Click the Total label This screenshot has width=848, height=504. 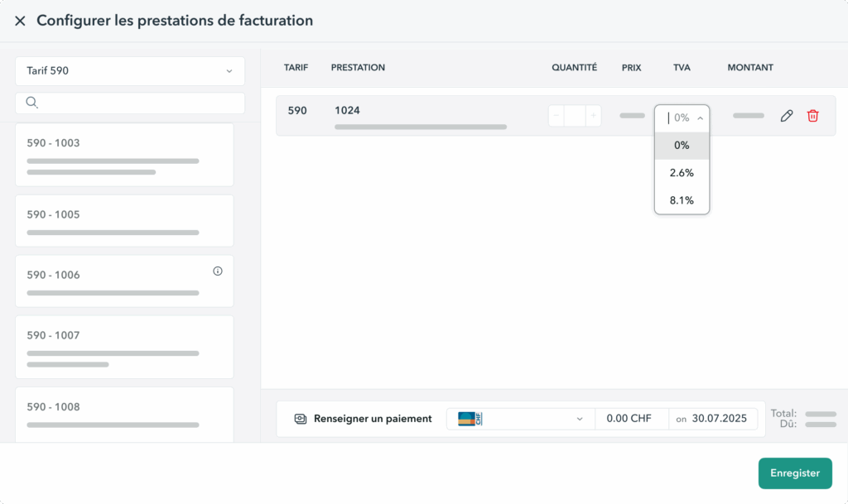(783, 413)
